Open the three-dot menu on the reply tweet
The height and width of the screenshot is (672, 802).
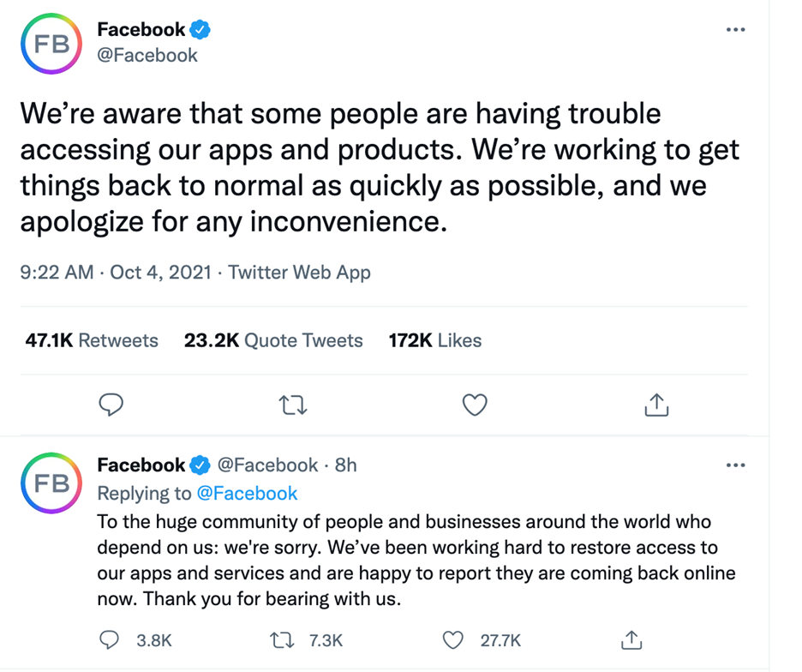click(735, 465)
